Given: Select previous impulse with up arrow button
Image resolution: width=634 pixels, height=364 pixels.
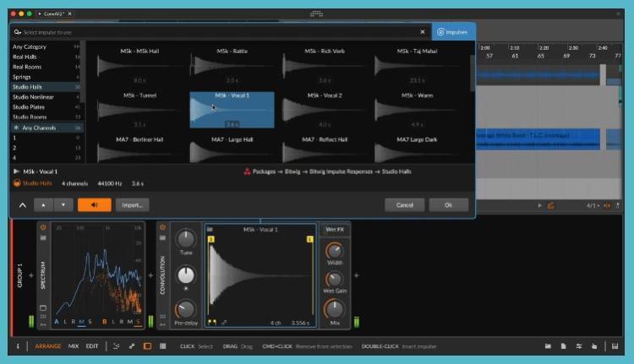Looking at the screenshot, I should 43,205.
